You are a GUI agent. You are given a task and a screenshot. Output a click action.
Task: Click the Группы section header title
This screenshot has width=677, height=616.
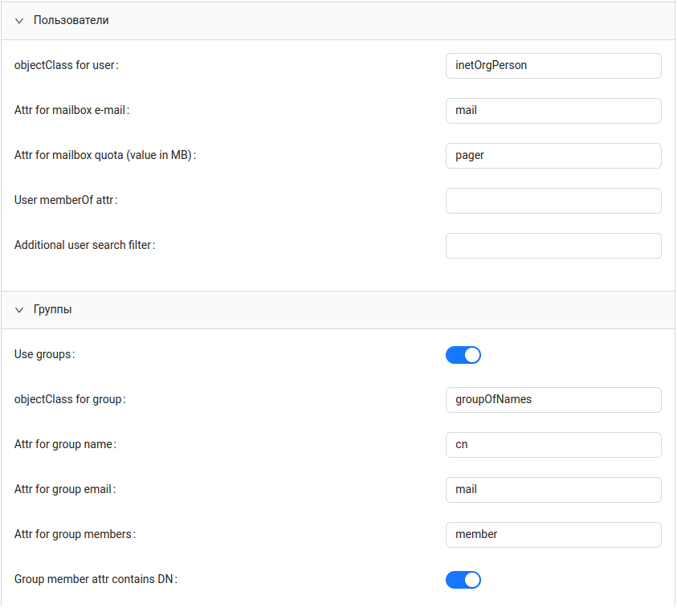coord(52,309)
